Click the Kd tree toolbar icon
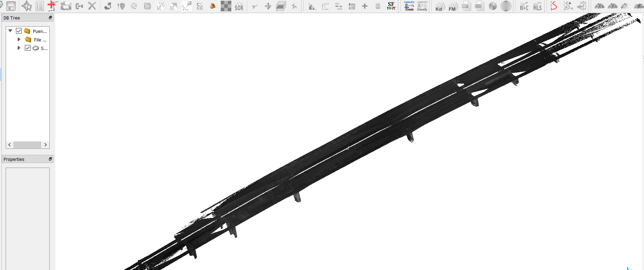The height and width of the screenshot is (270, 644). click(x=439, y=6)
